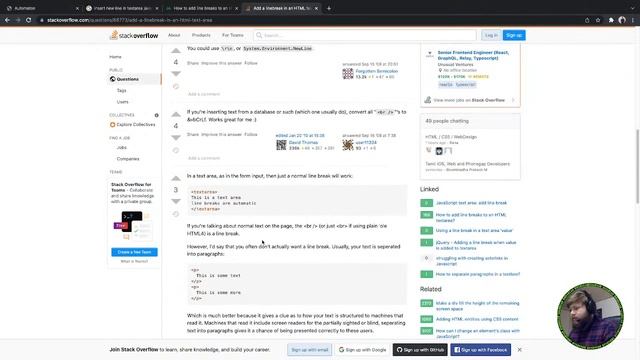
Task: Open the browser extensions puzzle icon
Action: (x=611, y=20)
